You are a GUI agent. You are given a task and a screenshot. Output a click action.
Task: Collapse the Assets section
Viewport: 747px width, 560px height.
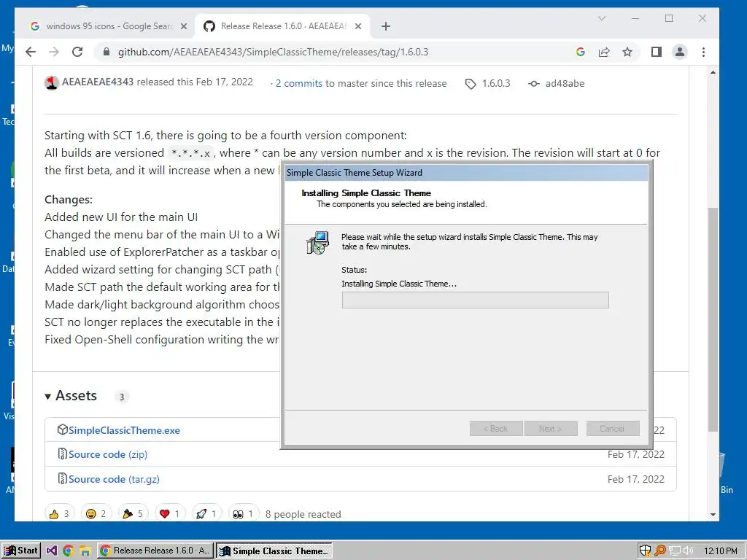pyautogui.click(x=71, y=396)
